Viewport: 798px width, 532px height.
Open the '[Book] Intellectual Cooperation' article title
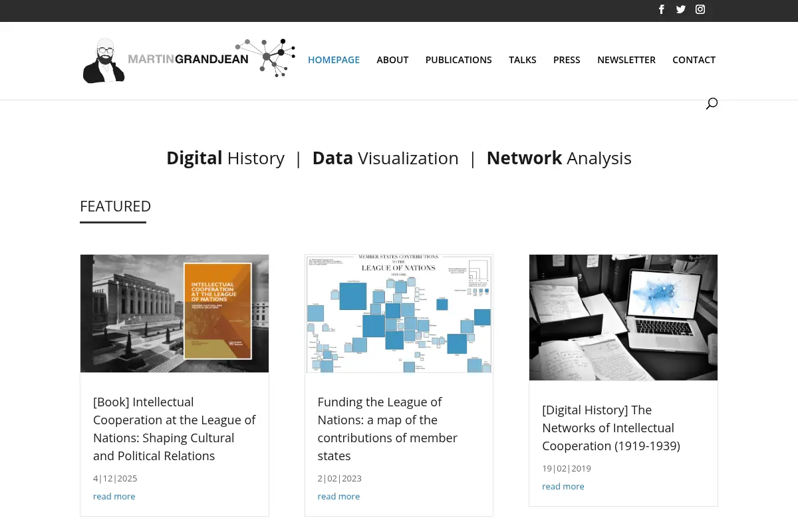pos(174,429)
